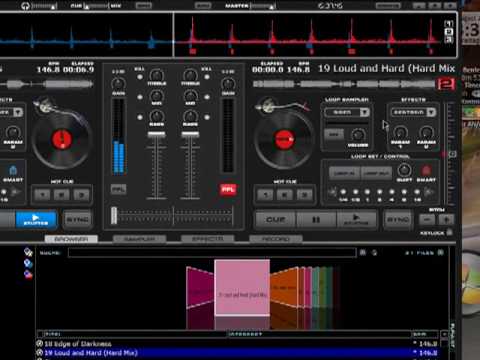This screenshot has height=360, width=480.
Task: Switch to the Sampler tab
Action: click(x=139, y=239)
